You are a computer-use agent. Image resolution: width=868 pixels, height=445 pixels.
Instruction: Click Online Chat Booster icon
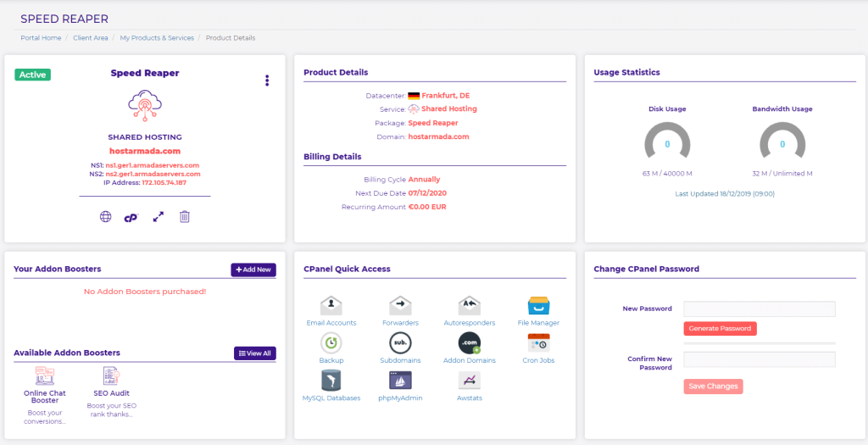pos(45,375)
